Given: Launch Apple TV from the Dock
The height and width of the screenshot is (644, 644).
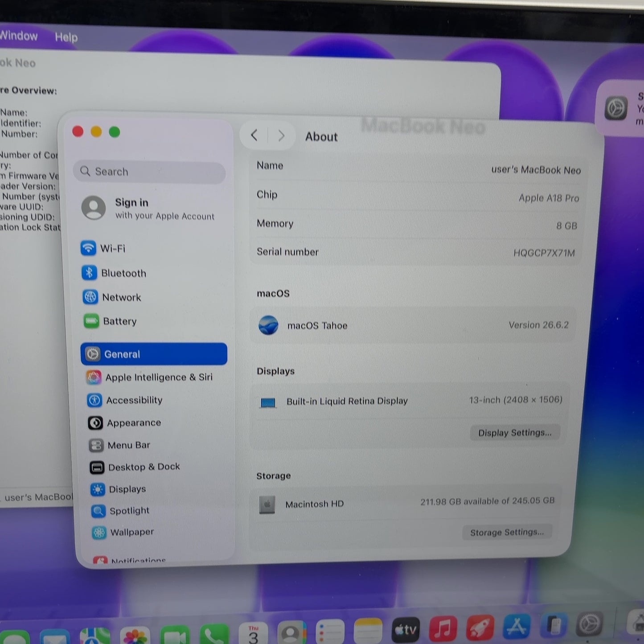Looking at the screenshot, I should 406,629.
